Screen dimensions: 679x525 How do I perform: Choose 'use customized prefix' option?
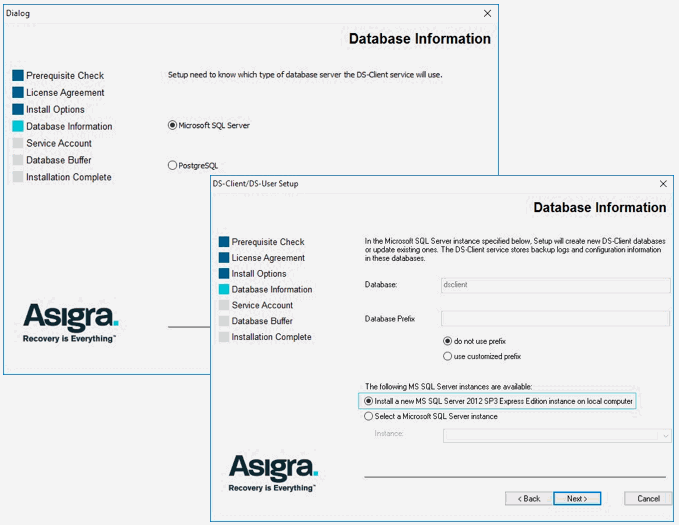coord(447,356)
